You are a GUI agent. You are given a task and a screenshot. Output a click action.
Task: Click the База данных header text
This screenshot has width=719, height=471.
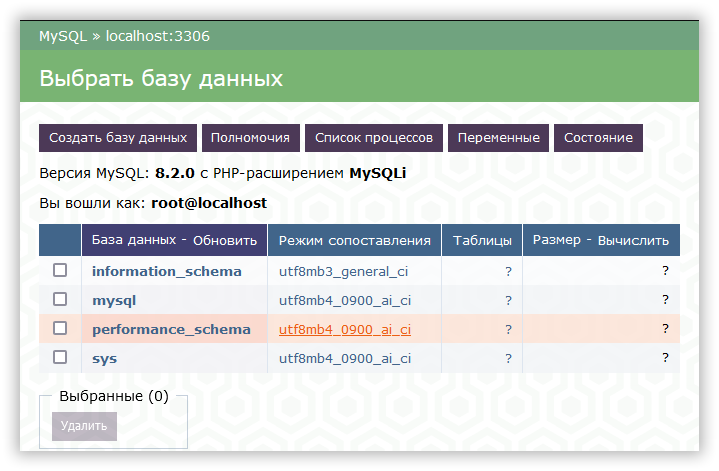click(134, 240)
